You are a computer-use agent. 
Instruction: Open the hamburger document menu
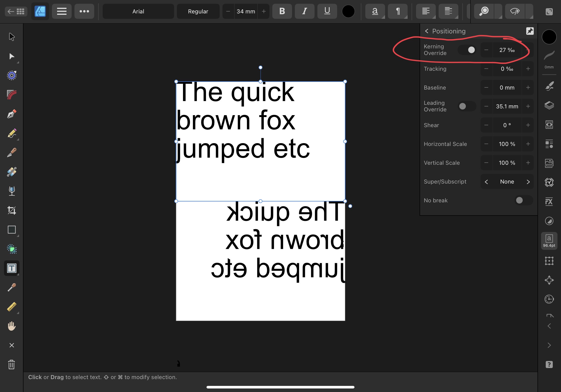[x=62, y=11]
